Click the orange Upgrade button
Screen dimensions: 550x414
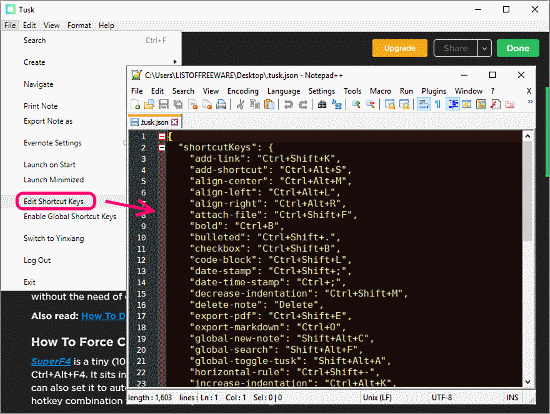pyautogui.click(x=400, y=48)
